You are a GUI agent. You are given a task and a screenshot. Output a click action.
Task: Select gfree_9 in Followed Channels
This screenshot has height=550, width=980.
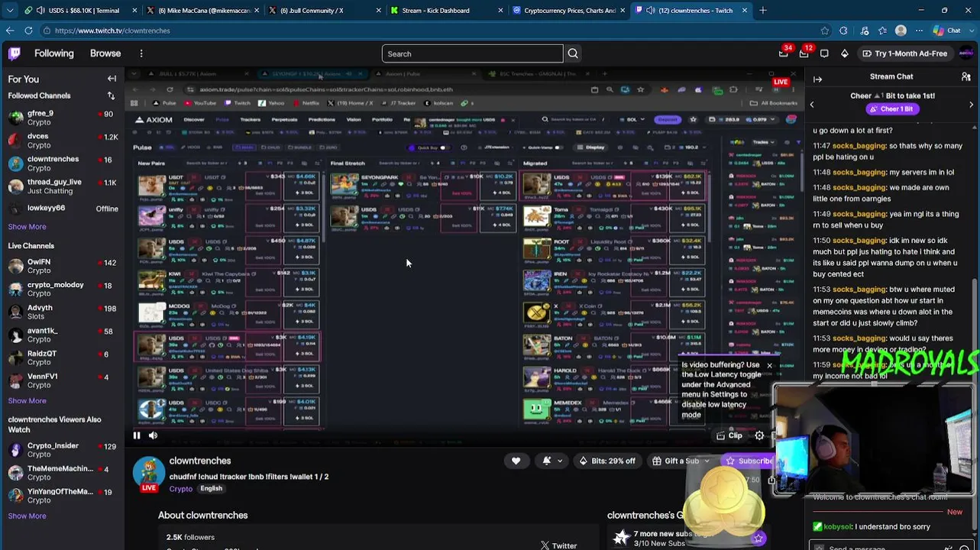point(63,118)
